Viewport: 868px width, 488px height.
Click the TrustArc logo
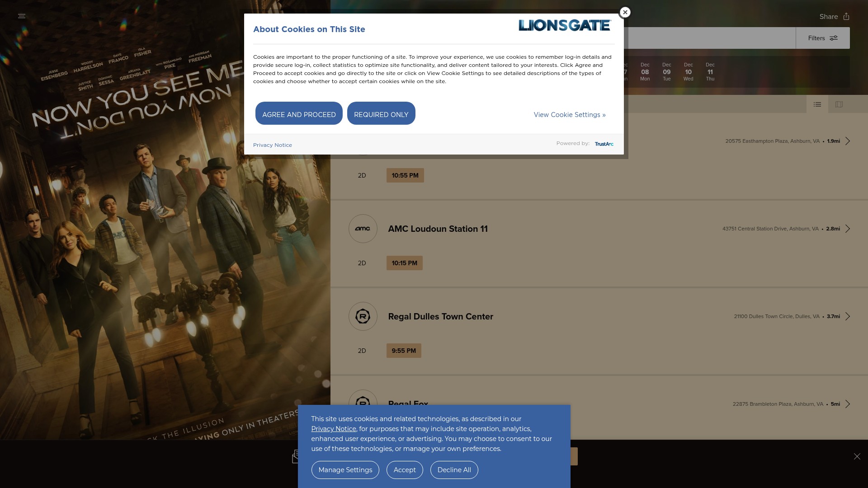coord(604,144)
